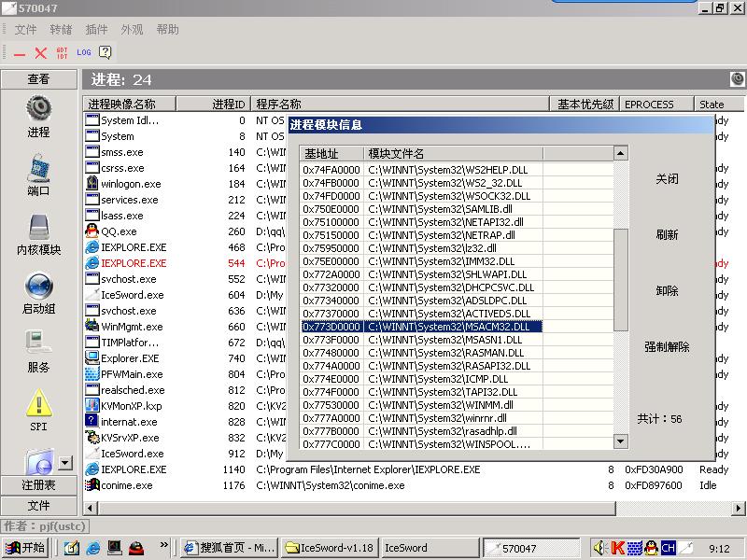Expand quick launch overflow chevron

164,545
